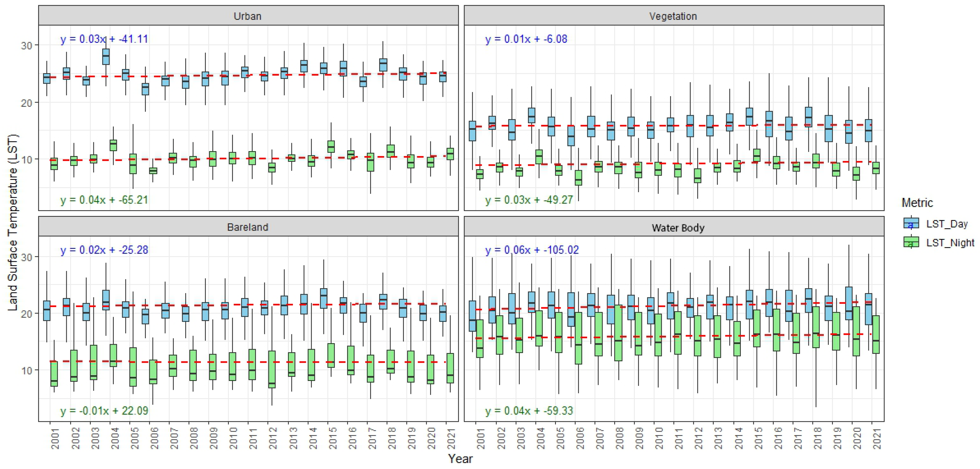
Task: Click the Year x-axis title
Action: pyautogui.click(x=460, y=458)
